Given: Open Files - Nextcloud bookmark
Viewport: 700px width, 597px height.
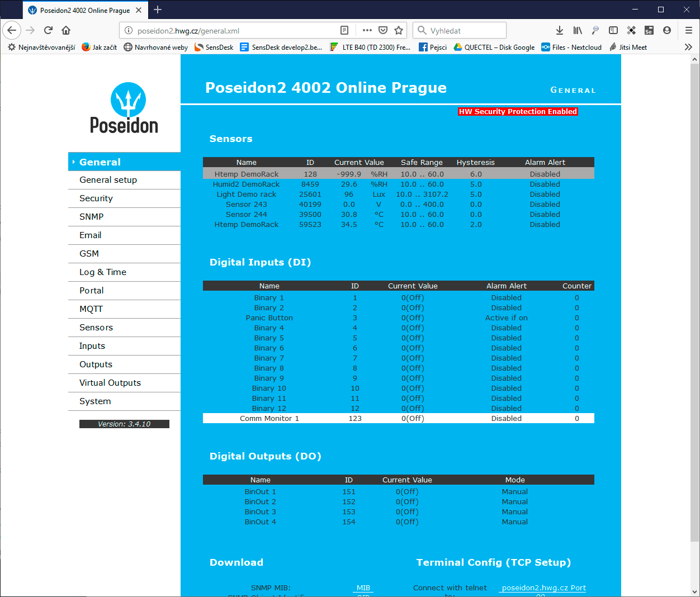Looking at the screenshot, I should 571,47.
